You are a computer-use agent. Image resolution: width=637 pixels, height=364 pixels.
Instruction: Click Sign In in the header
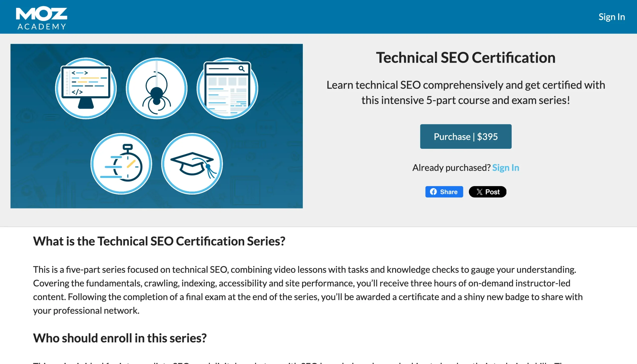click(611, 17)
